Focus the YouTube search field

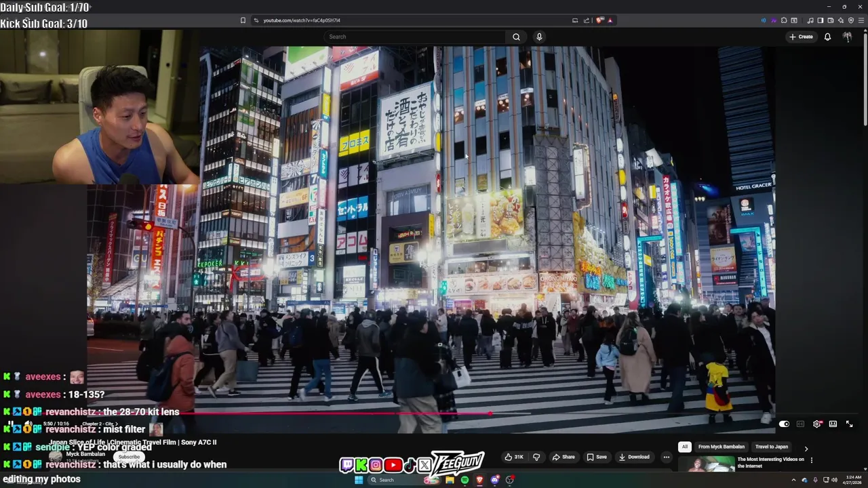tap(415, 37)
